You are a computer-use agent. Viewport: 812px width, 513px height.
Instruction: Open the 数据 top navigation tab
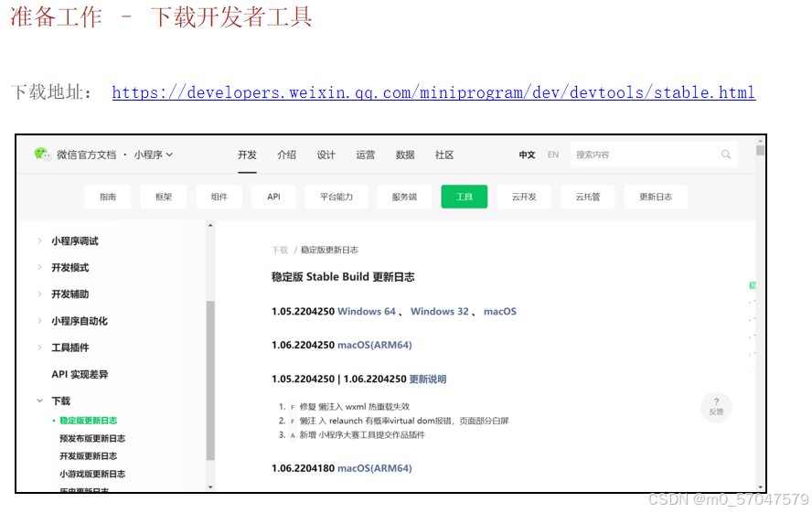coord(405,155)
